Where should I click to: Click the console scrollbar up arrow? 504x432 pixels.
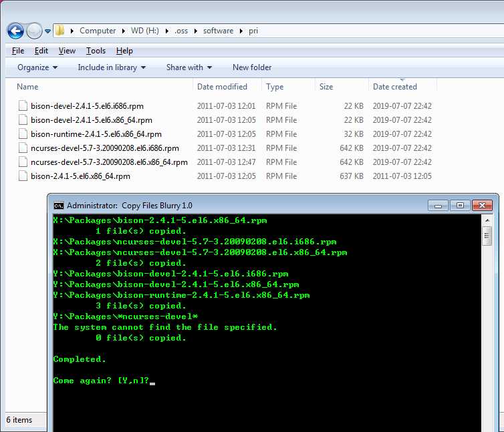487,220
